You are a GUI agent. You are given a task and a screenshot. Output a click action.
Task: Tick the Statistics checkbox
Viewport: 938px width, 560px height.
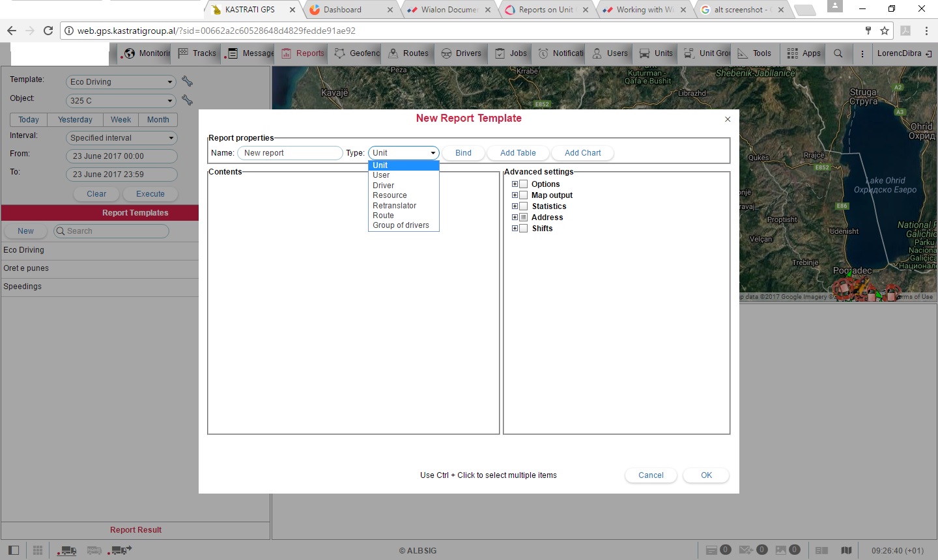(523, 206)
